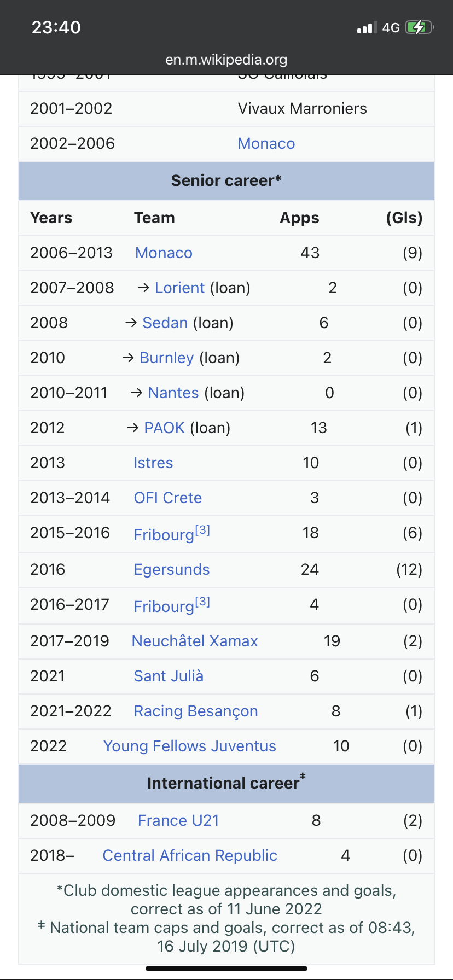Open the Nantes club page
453x980 pixels.
coord(173,393)
